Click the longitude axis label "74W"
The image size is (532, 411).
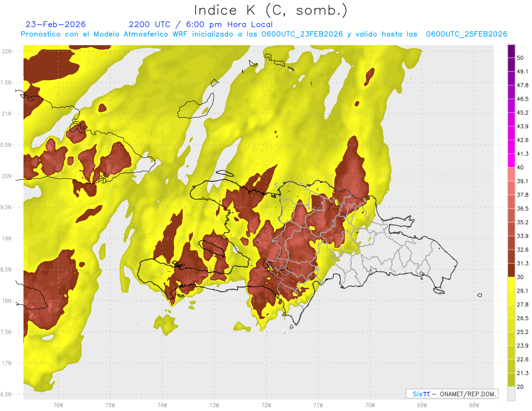point(162,405)
